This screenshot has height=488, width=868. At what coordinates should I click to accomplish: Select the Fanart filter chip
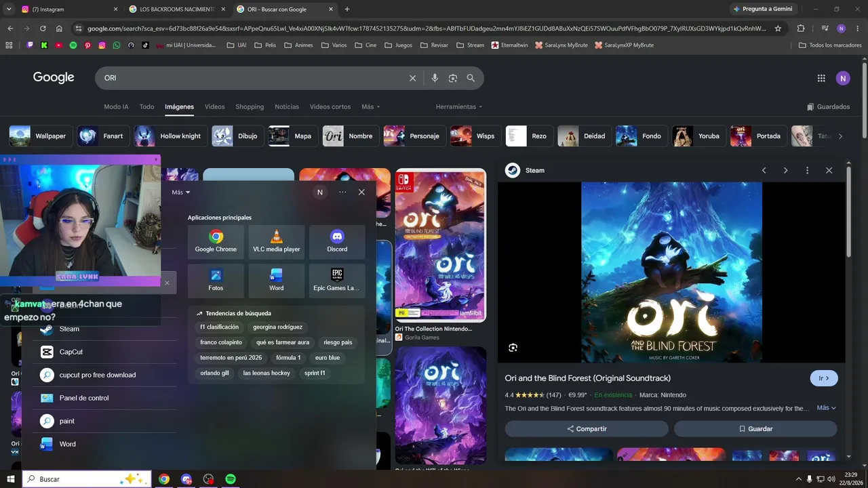point(102,136)
